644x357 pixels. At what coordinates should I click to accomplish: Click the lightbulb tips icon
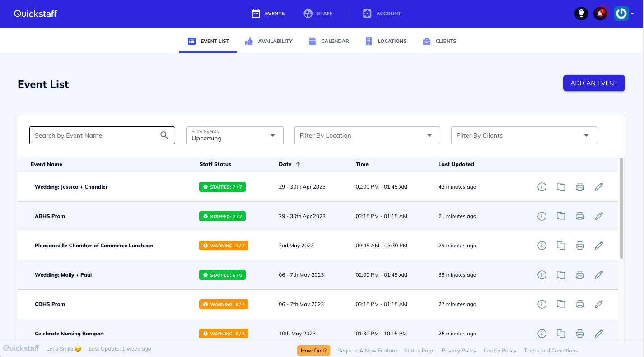tap(581, 13)
